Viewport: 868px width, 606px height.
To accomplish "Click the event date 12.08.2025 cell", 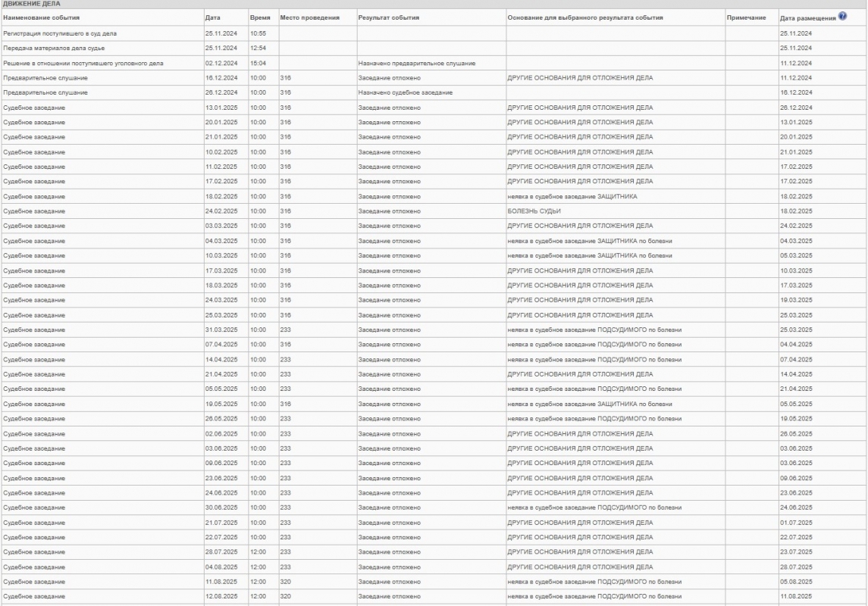I will (221, 596).
